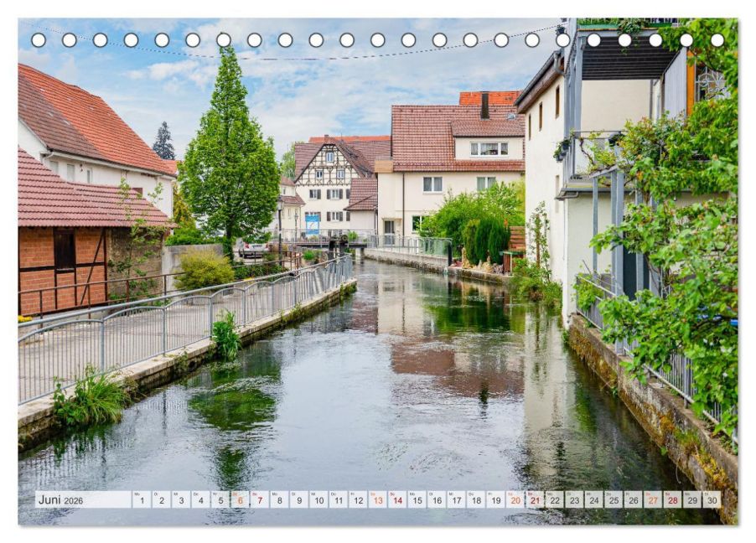The width and height of the screenshot is (756, 543).
Task: Click date cell 20
Action: (x=515, y=499)
